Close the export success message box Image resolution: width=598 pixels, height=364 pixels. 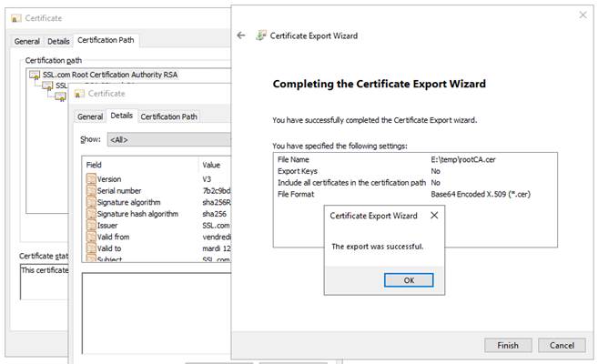pyautogui.click(x=433, y=216)
